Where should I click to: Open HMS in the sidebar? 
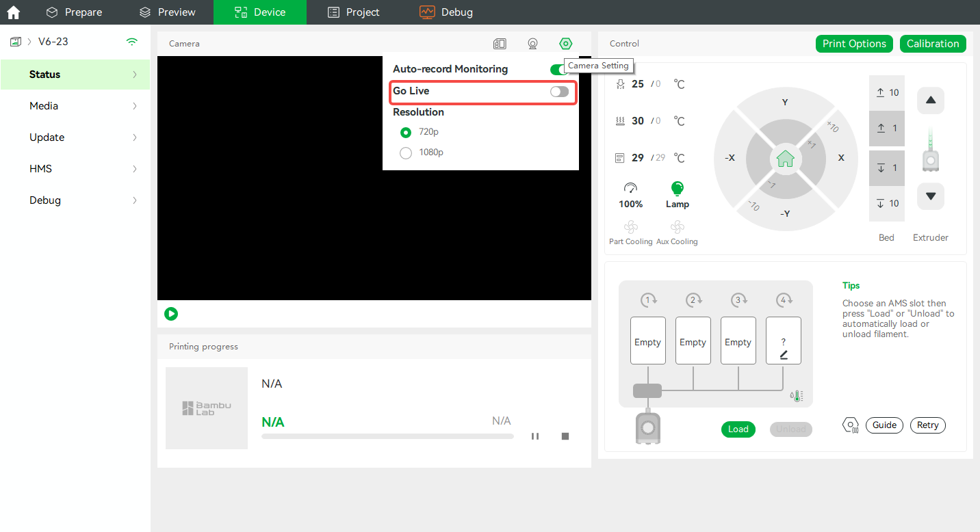[75, 169]
